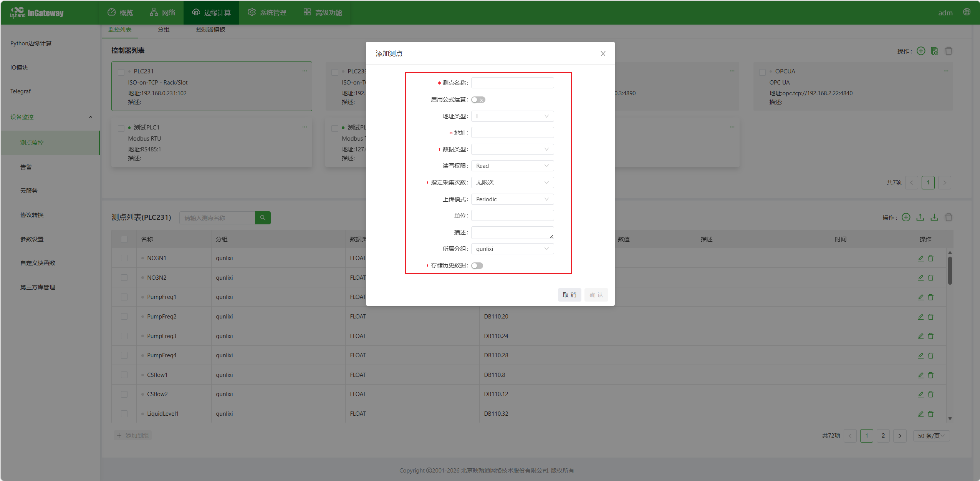This screenshot has height=481, width=980.
Task: Edit the PumpFreq3 row with pencil icon
Action: (920, 336)
